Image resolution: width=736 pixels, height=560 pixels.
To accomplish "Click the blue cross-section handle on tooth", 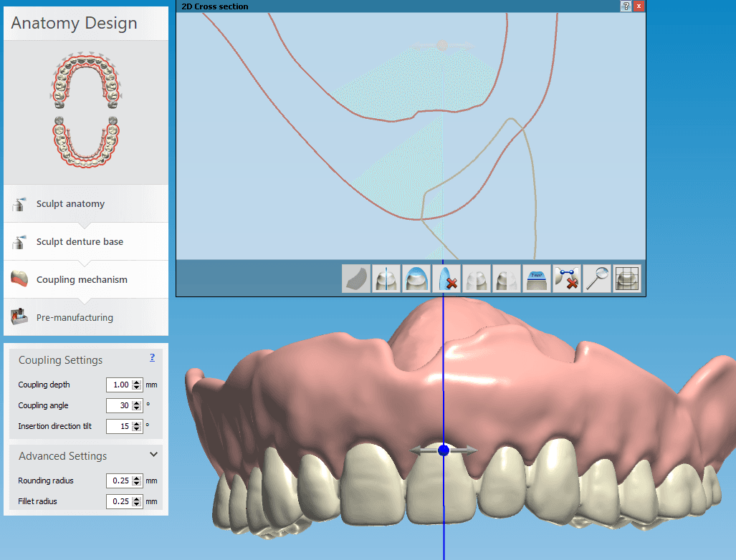I will (443, 450).
